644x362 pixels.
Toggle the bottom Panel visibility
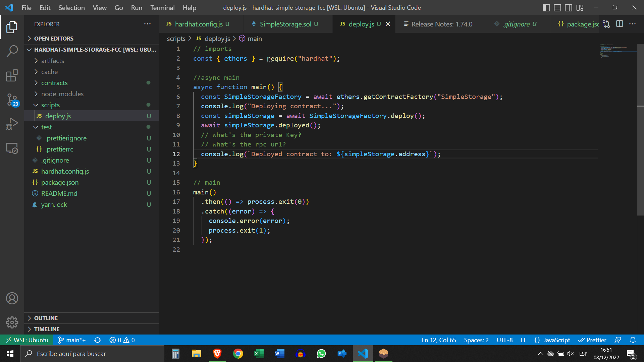tap(557, 7)
